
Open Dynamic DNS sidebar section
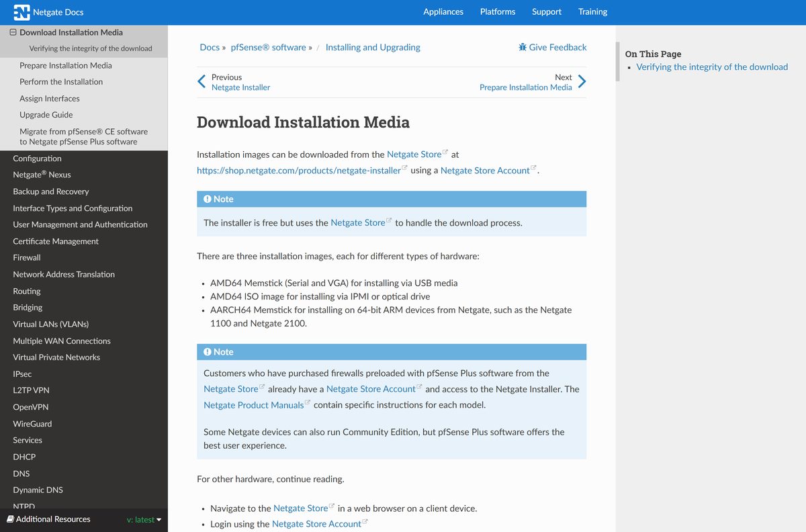pos(38,490)
